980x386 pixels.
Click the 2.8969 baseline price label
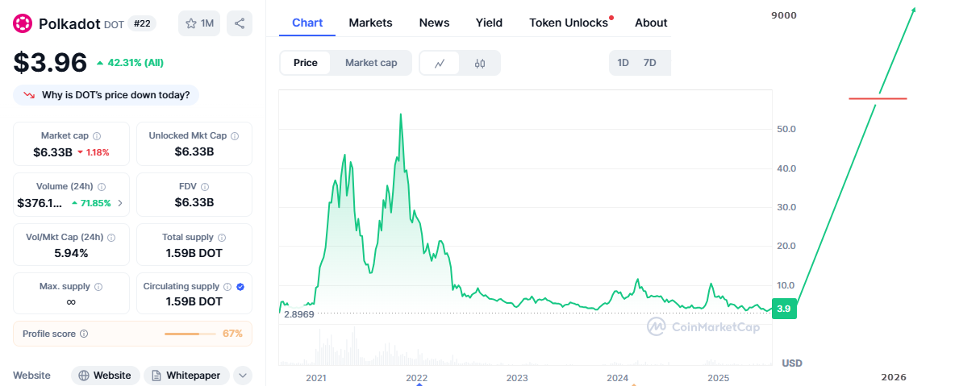(x=299, y=313)
